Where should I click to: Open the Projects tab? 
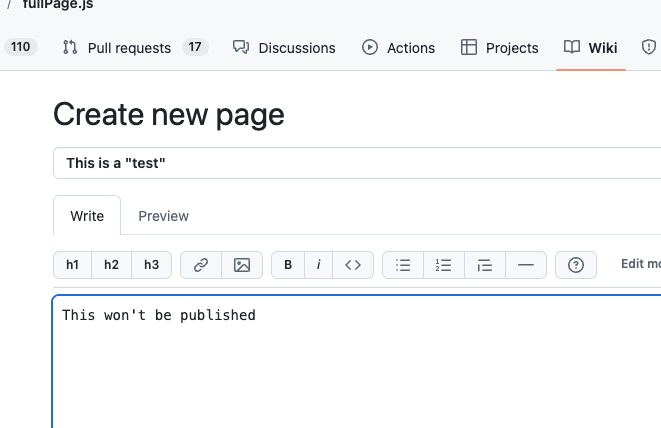pos(500,47)
